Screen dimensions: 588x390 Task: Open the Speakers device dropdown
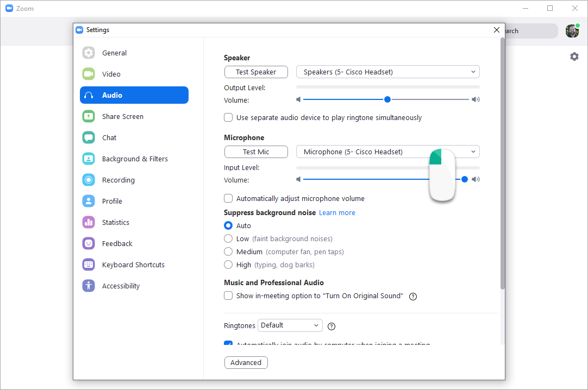tap(387, 72)
